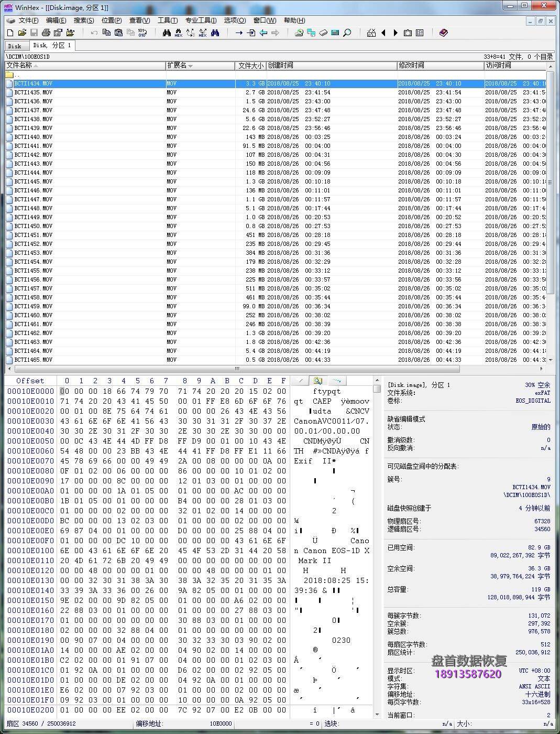The image size is (560, 734).
Task: Open disk using the disk drive icon
Action: (299, 33)
